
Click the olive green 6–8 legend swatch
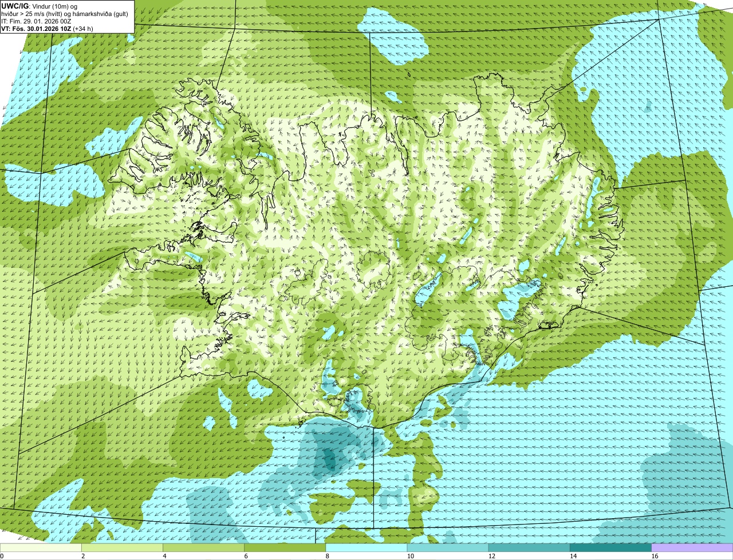pos(285,547)
